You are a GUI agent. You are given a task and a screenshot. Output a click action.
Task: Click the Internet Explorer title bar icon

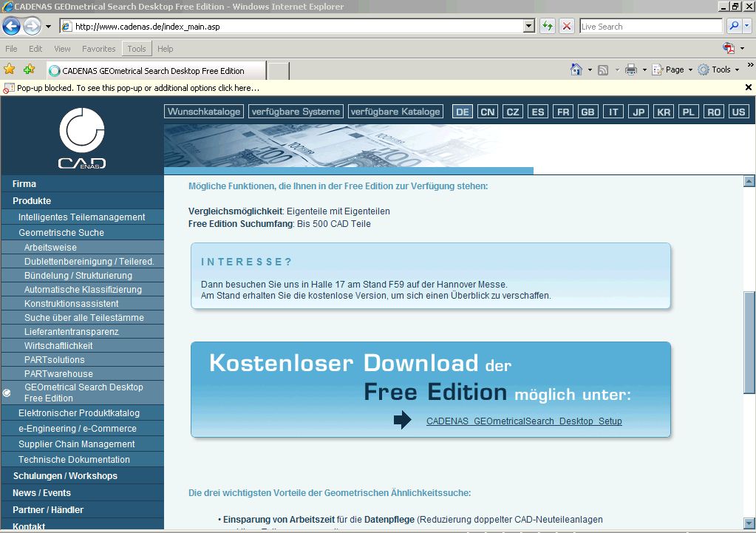click(7, 6)
